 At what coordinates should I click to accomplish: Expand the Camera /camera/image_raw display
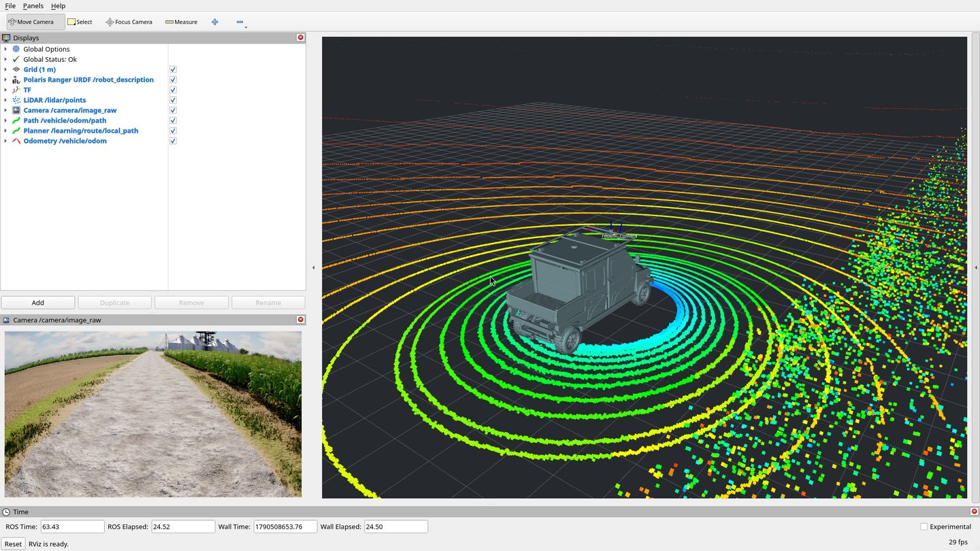point(5,110)
